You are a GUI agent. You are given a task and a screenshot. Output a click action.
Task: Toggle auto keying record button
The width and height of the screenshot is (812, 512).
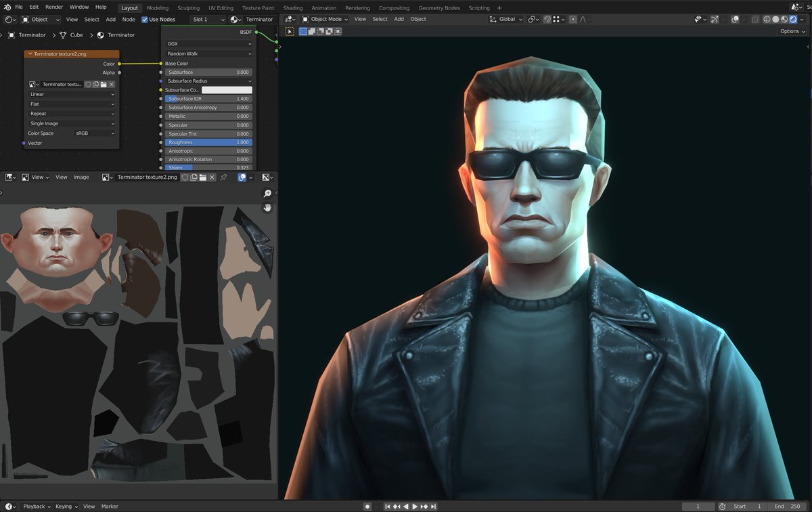point(367,507)
